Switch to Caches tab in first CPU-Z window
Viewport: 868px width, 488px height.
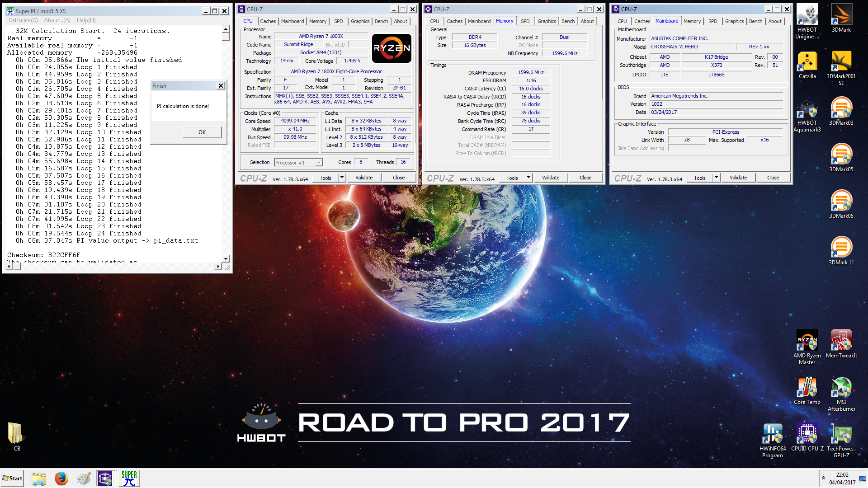268,21
